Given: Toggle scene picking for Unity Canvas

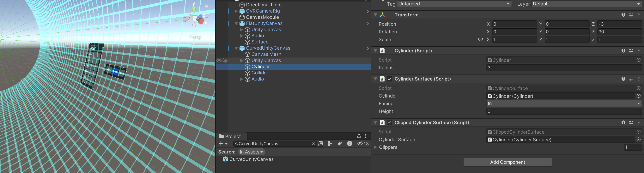Looking at the screenshot, I should 225,61.
